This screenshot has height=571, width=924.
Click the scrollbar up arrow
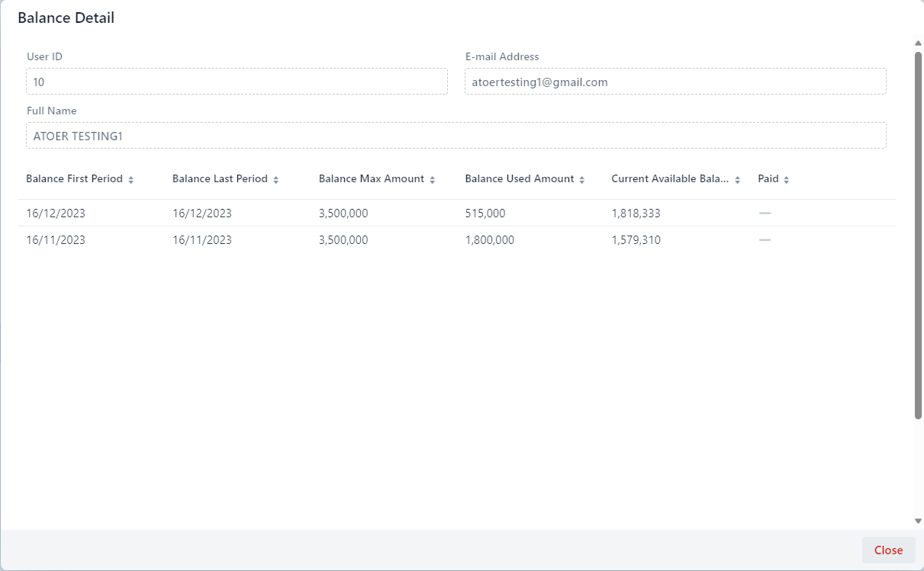[918, 43]
